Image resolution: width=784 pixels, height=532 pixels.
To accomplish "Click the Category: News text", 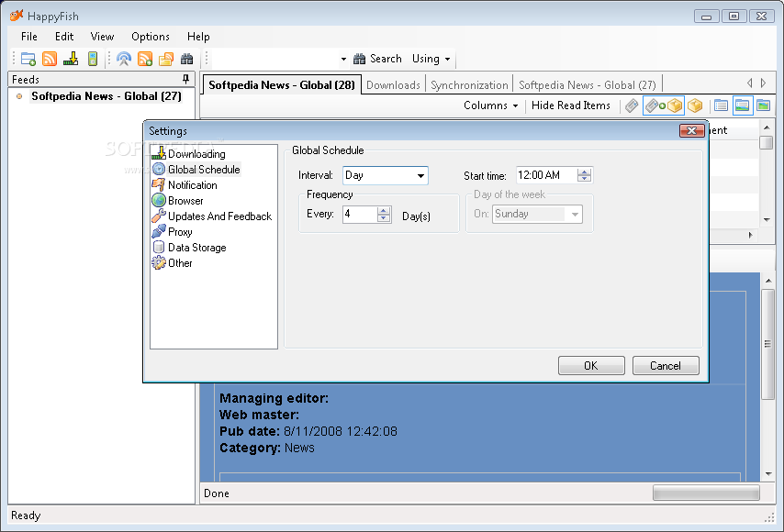I will point(267,448).
